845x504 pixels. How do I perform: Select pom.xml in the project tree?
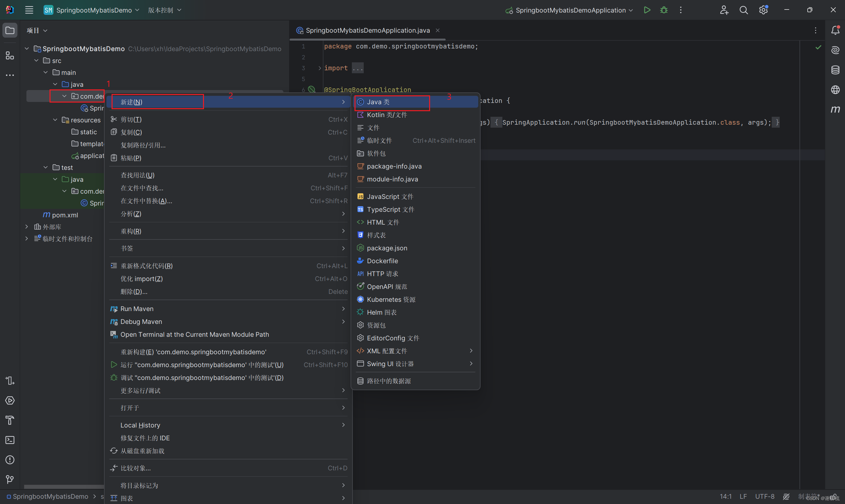(x=65, y=215)
